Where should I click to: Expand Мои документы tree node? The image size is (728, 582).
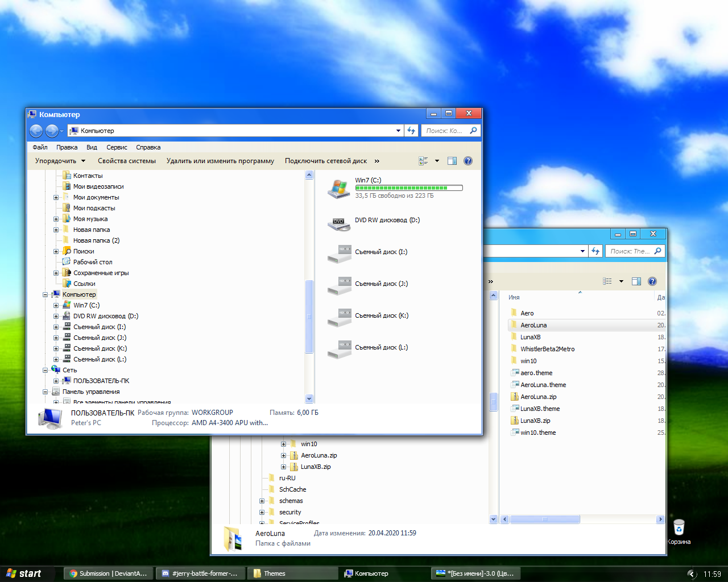click(56, 197)
